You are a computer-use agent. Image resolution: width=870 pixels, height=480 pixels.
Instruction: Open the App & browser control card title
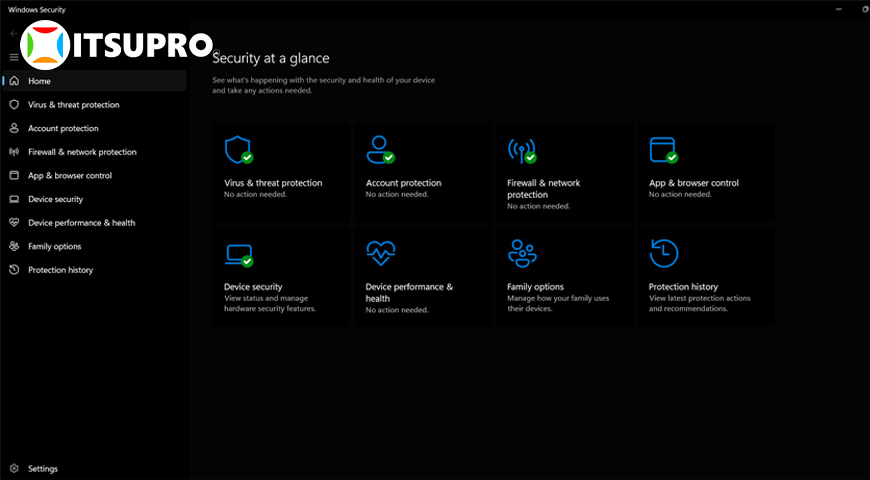(694, 183)
